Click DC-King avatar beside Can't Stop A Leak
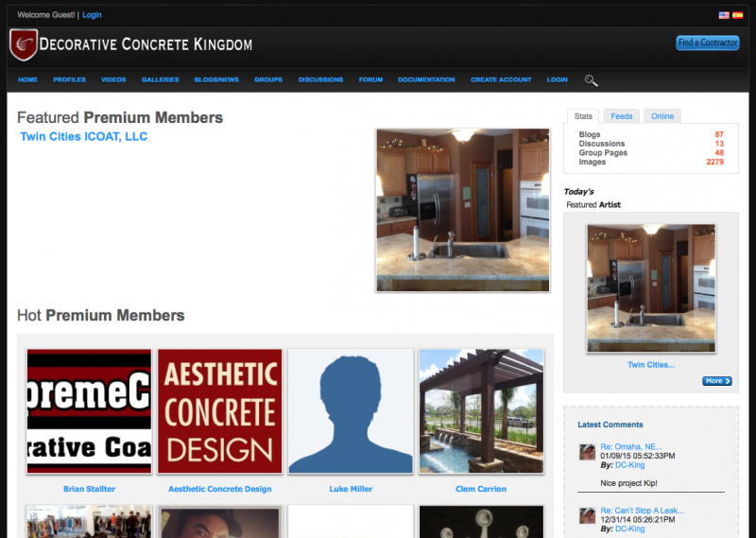Screen dimensions: 756x538 click(587, 516)
